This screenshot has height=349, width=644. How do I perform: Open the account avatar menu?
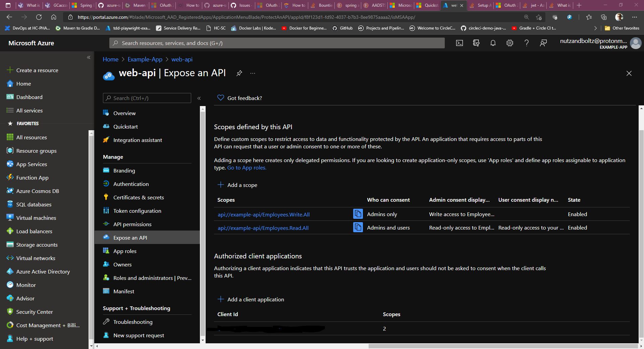[x=636, y=43]
